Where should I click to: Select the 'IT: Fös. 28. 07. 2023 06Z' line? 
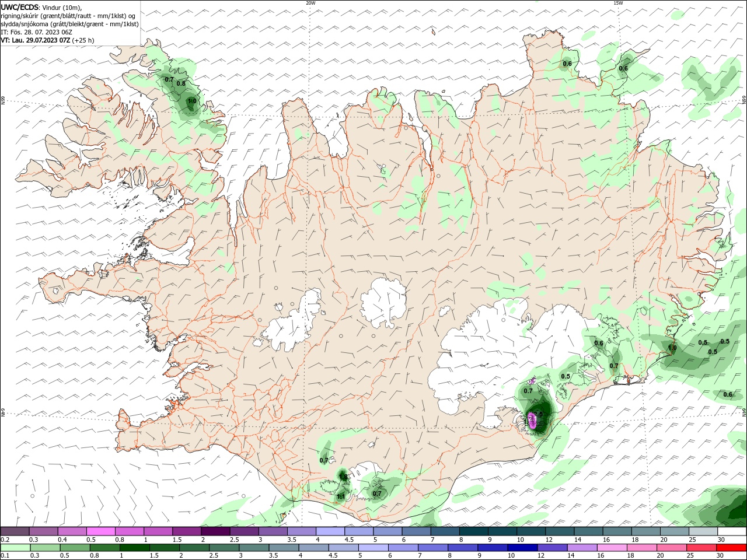pyautogui.click(x=37, y=32)
